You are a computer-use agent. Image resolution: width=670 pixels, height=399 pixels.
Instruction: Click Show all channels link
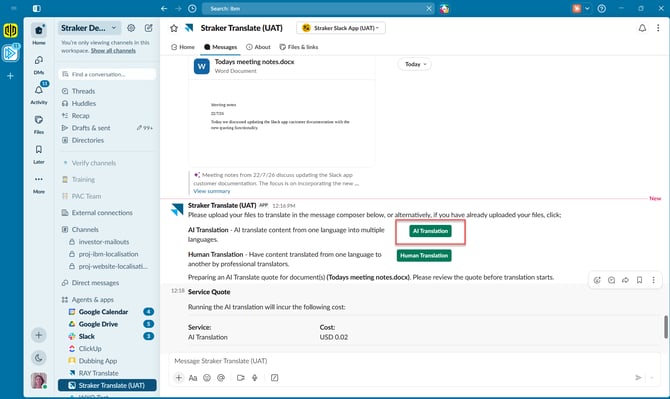tap(113, 50)
